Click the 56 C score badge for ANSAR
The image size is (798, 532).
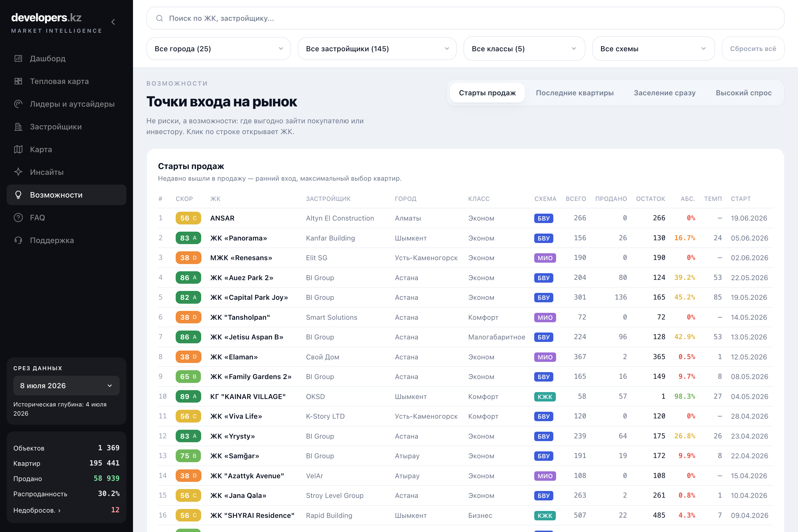(188, 218)
